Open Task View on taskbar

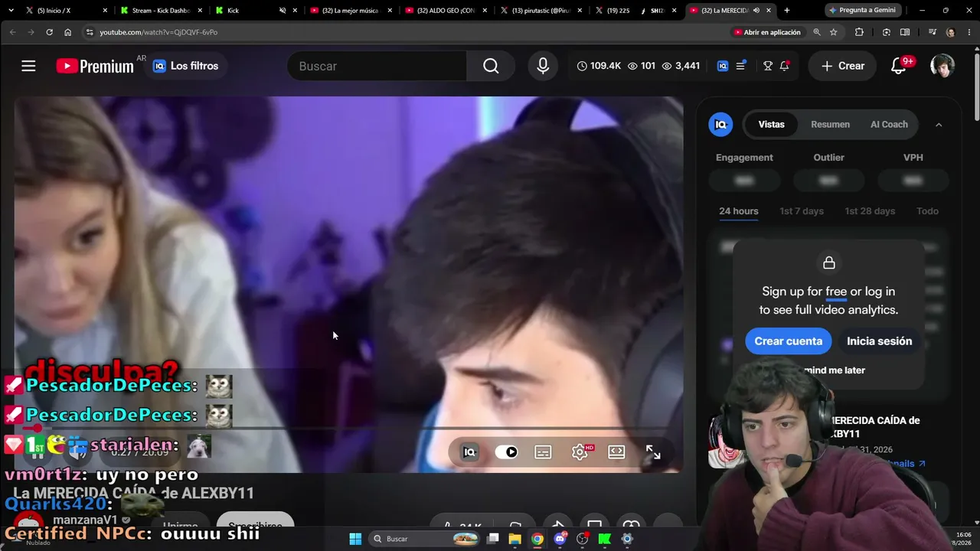click(x=493, y=539)
